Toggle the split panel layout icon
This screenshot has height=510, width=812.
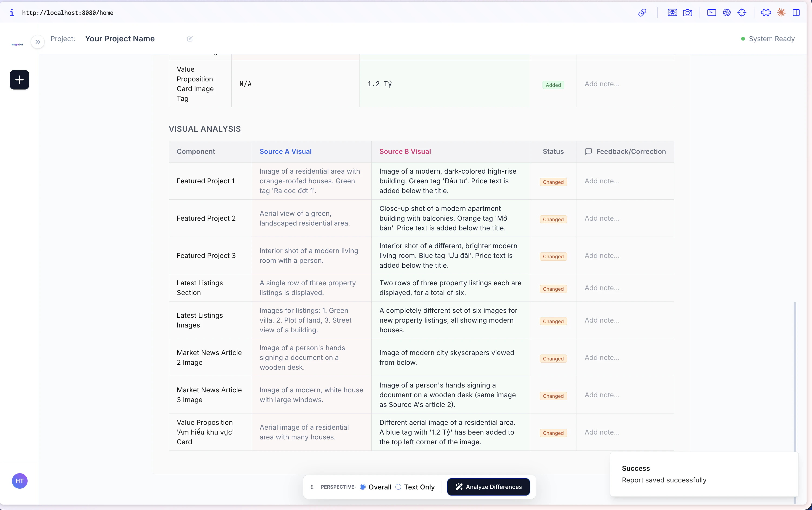tap(796, 13)
